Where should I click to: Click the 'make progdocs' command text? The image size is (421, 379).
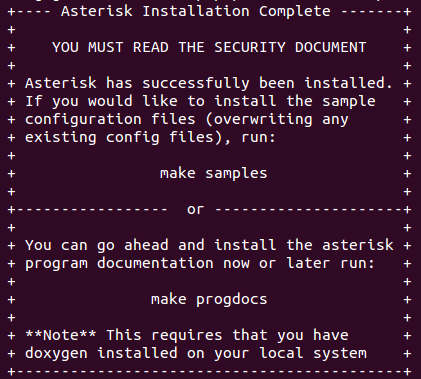[209, 300]
